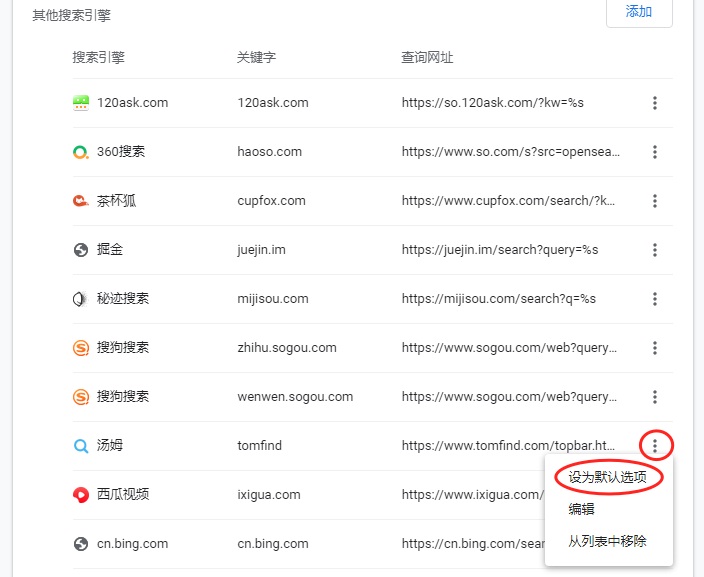Open more actions for 茶杯狐 row
This screenshot has width=704, height=577.
(655, 201)
